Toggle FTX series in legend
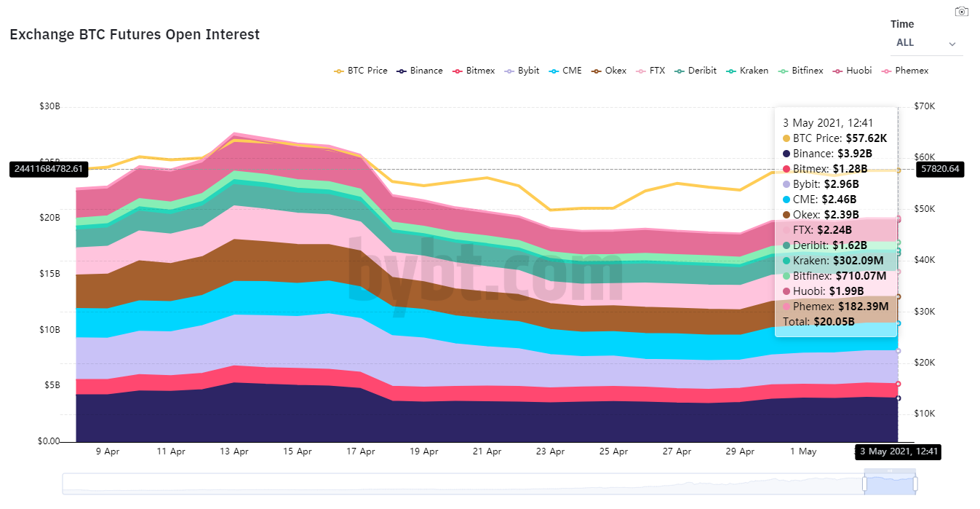This screenshot has height=509, width=980. [x=650, y=71]
